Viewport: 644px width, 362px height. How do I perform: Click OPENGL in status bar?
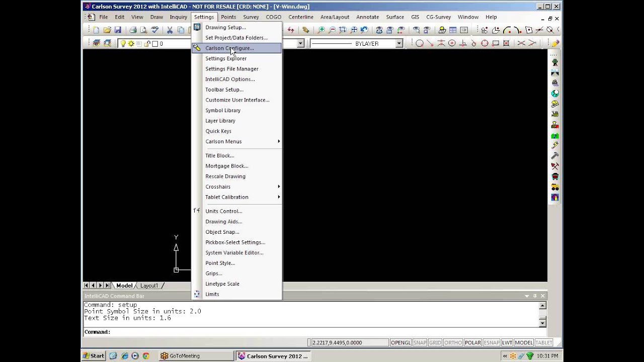point(401,342)
